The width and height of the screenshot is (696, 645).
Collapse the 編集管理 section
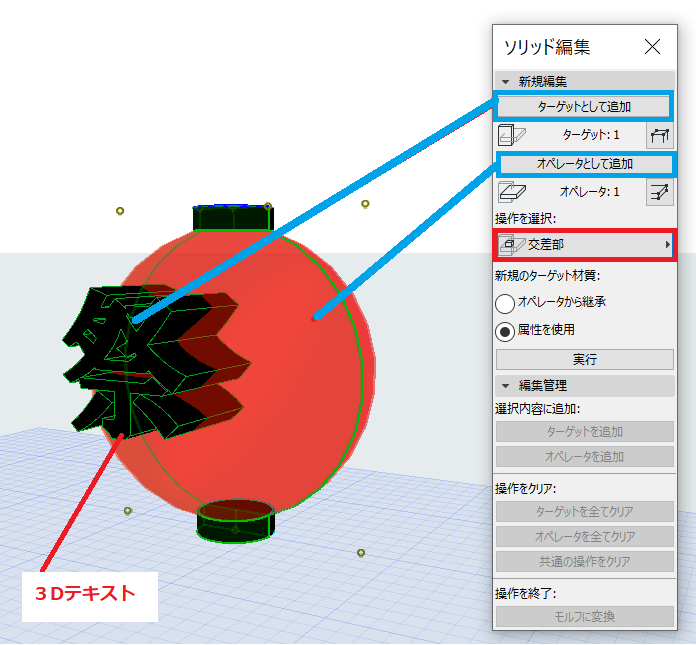(505, 386)
